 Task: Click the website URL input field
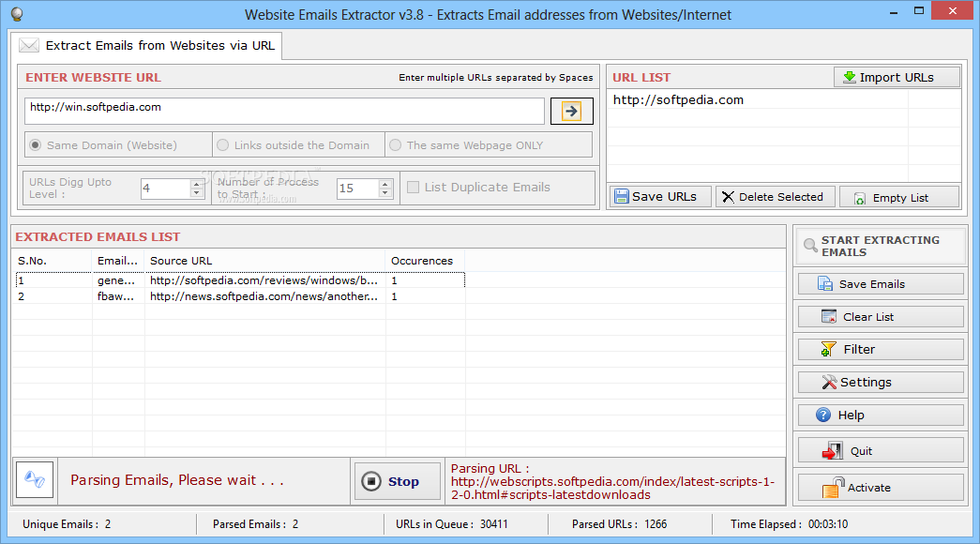284,111
